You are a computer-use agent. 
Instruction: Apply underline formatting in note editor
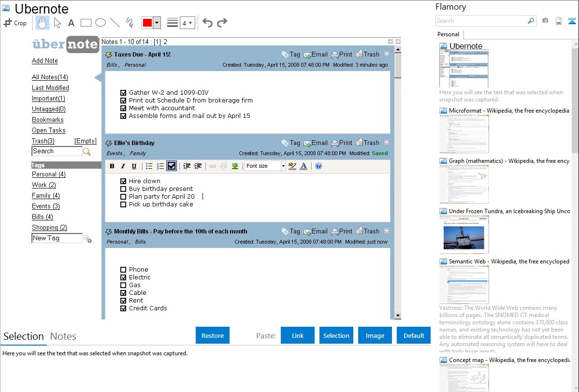[x=134, y=166]
